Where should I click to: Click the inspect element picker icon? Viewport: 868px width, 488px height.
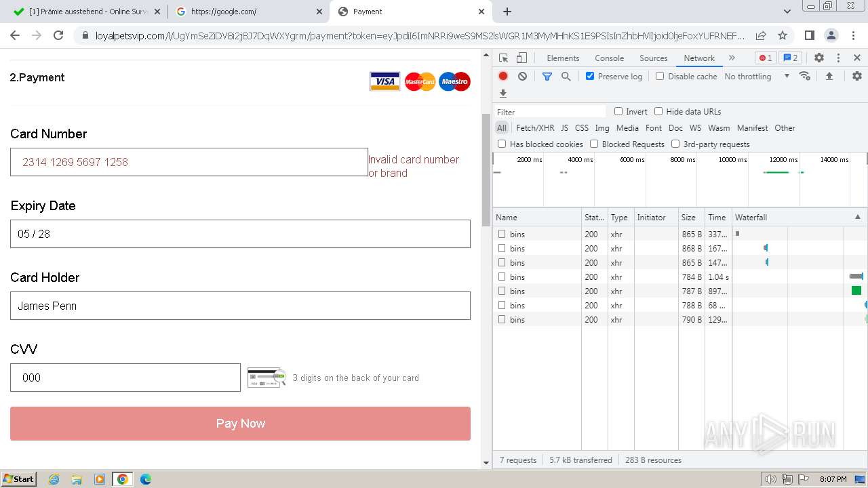[x=503, y=58]
